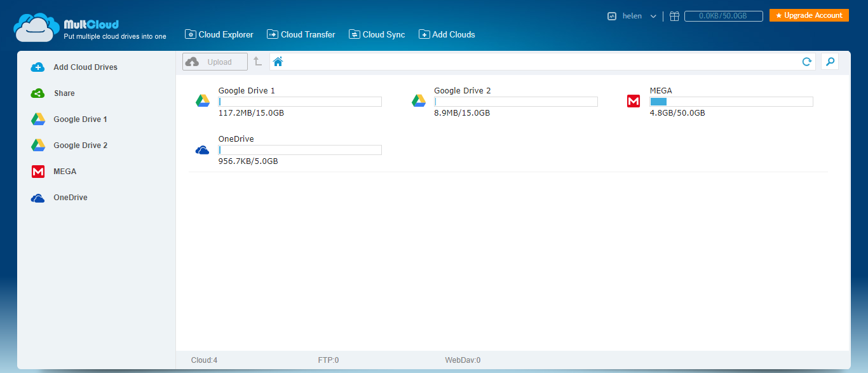Click WebDav:0 in status bar

click(463, 360)
